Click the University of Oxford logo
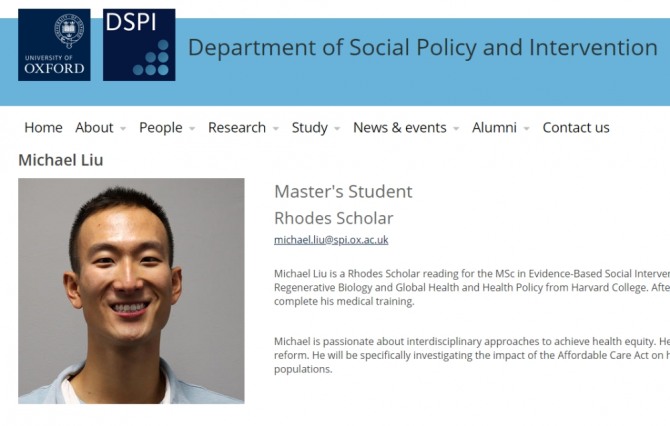The height and width of the screenshot is (426, 670). [x=54, y=45]
